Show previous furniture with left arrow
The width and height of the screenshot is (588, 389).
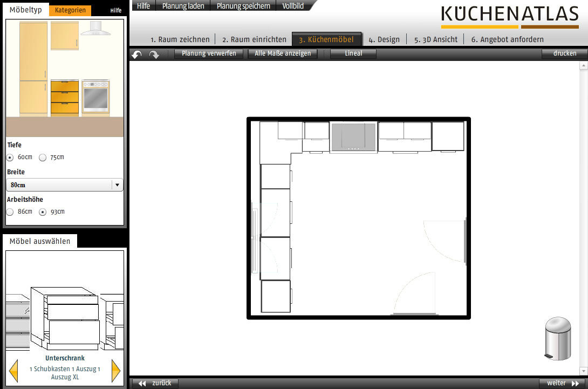coord(14,371)
